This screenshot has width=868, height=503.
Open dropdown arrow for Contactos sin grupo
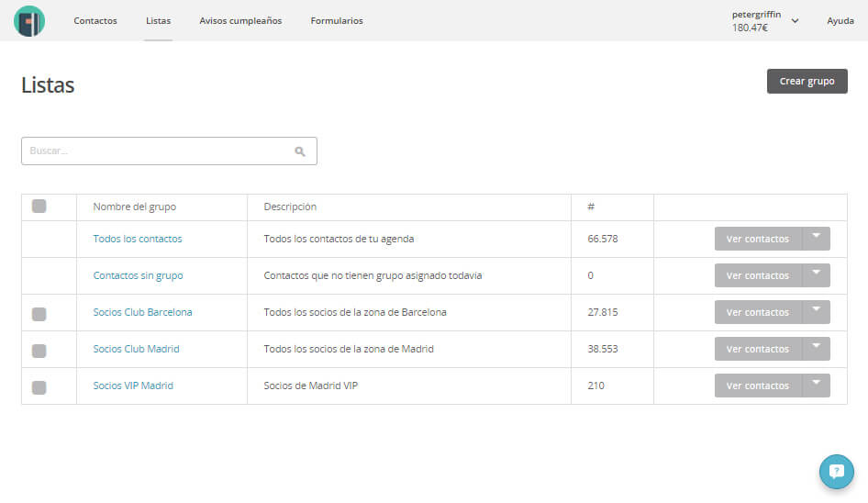pos(816,275)
